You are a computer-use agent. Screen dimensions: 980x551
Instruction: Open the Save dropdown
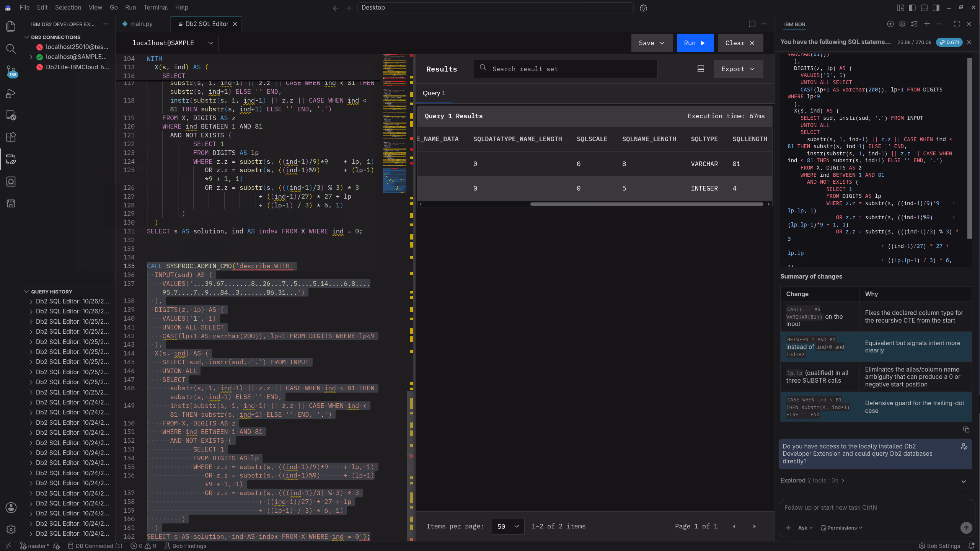point(652,43)
